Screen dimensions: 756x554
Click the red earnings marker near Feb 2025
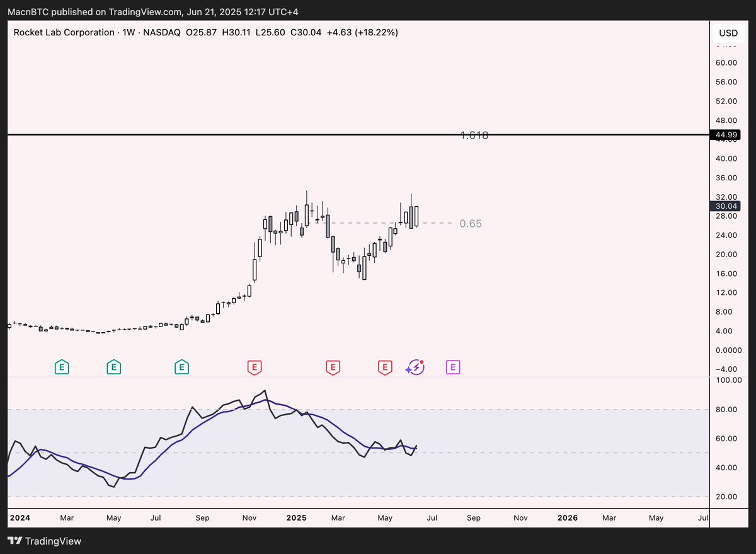pyautogui.click(x=333, y=366)
